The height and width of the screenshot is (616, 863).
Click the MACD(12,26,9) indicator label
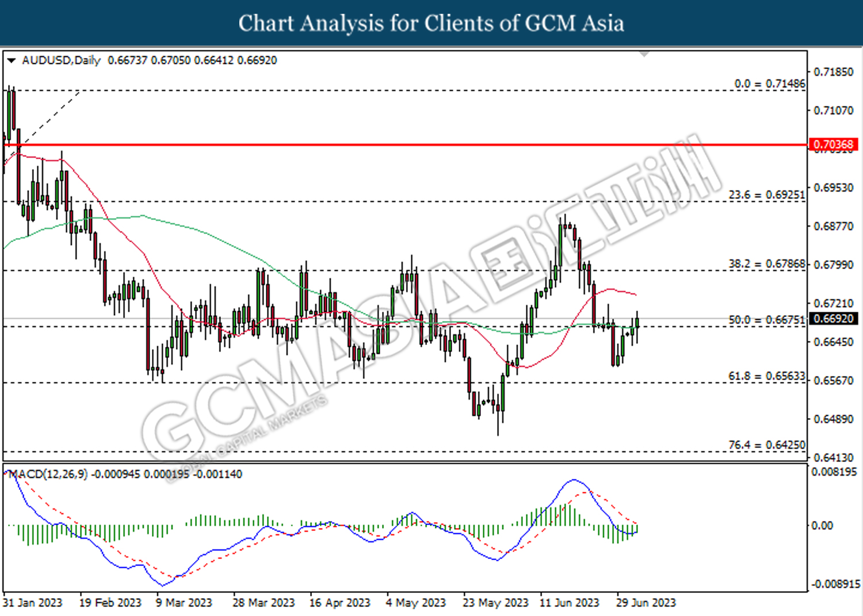point(48,474)
